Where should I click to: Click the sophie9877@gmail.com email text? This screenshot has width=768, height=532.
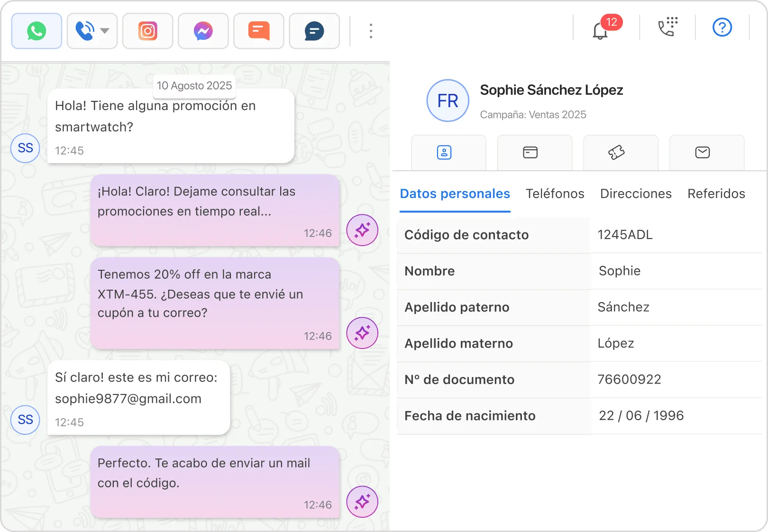click(128, 399)
